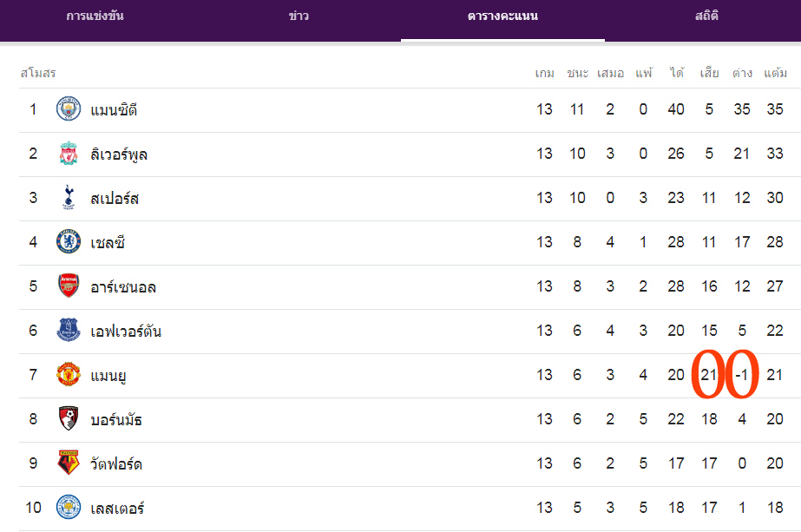Open the สถิติ tab

point(706,16)
